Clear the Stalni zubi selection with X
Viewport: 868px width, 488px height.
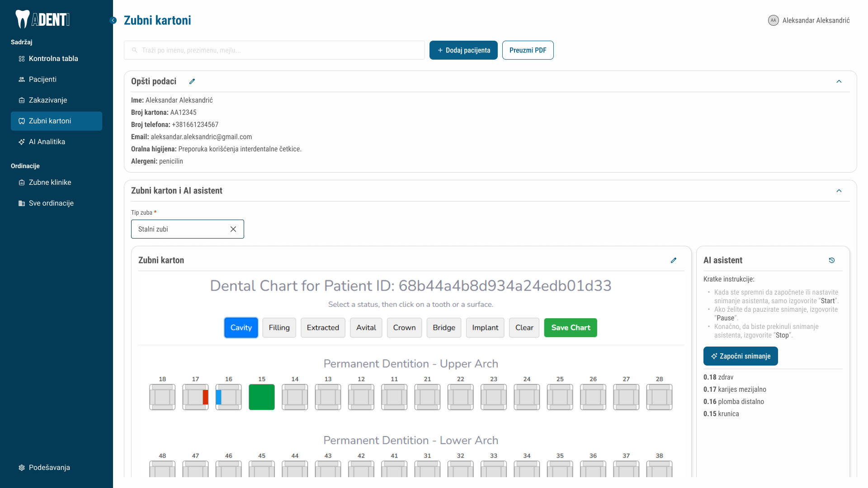point(233,229)
